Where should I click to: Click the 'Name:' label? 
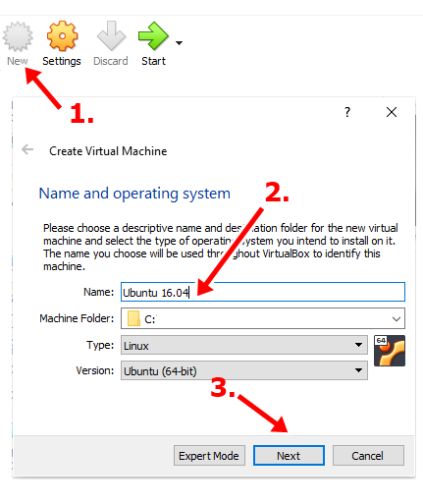point(98,292)
